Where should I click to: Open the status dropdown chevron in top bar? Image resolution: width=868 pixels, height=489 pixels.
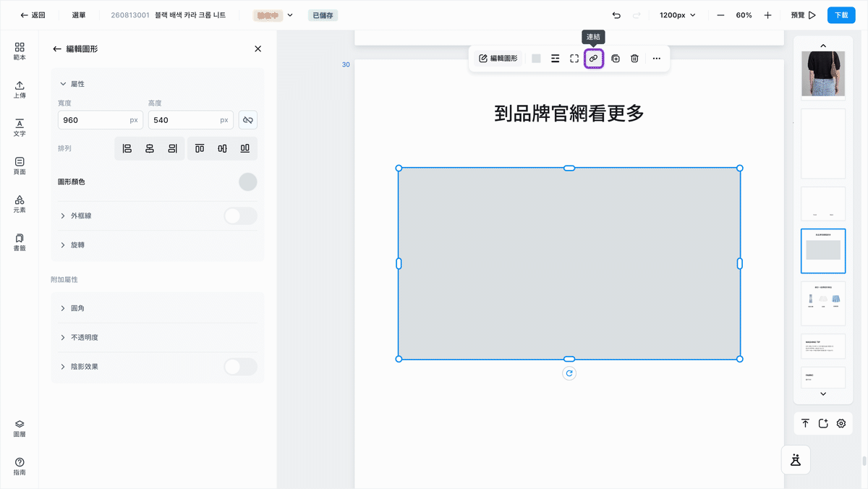point(290,15)
